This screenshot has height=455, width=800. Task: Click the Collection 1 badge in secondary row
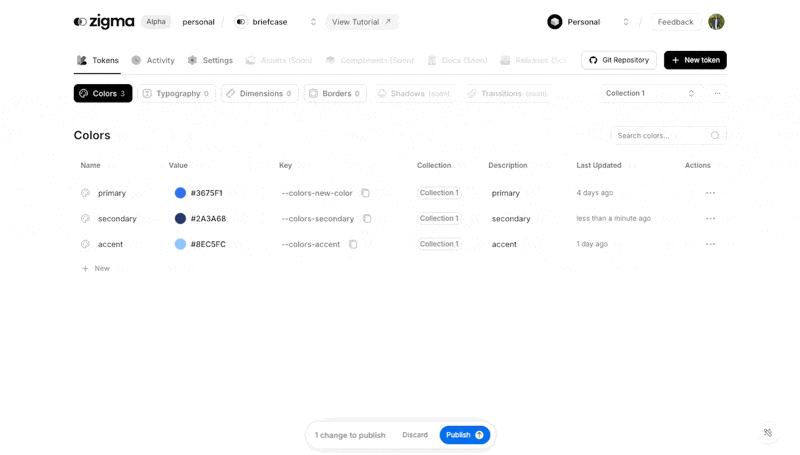439,218
